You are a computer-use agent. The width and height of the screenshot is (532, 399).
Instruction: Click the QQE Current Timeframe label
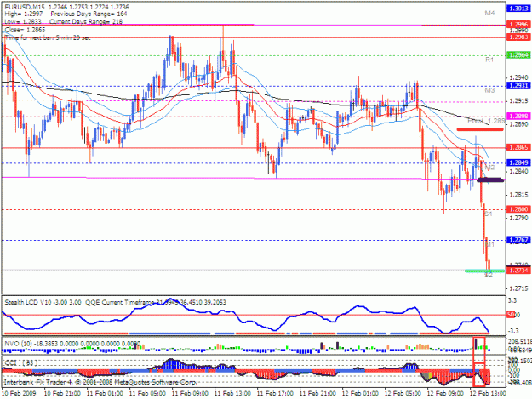(x=120, y=302)
